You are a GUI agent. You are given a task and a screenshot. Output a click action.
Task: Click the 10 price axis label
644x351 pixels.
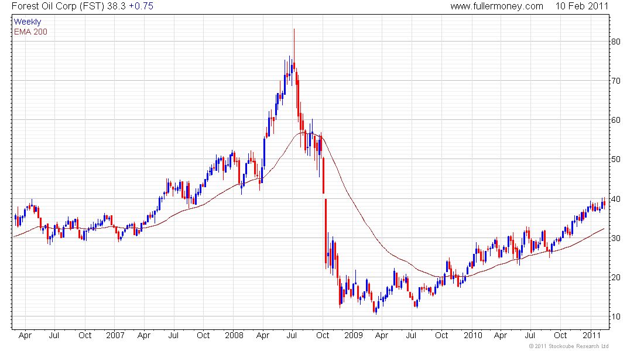click(616, 317)
